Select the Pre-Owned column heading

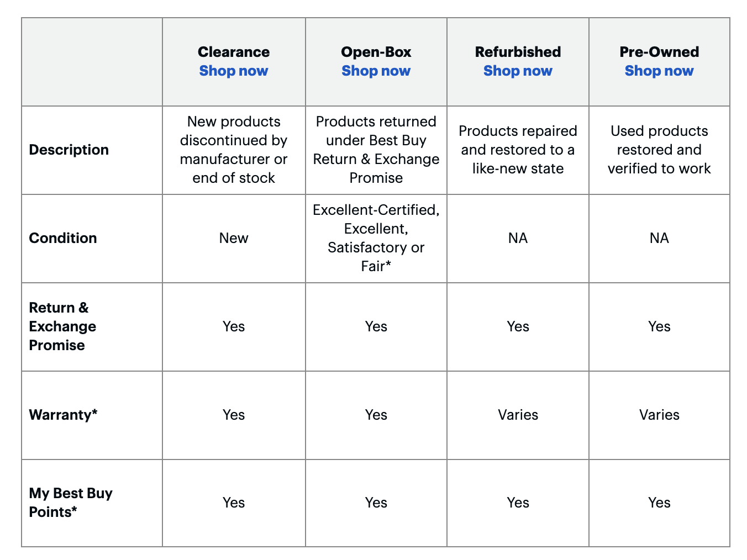[x=659, y=52]
